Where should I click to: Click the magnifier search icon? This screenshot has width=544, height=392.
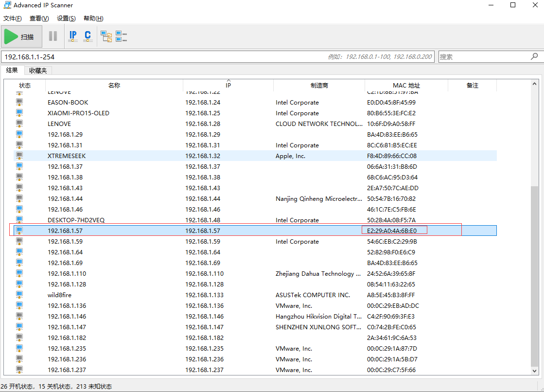pos(534,57)
